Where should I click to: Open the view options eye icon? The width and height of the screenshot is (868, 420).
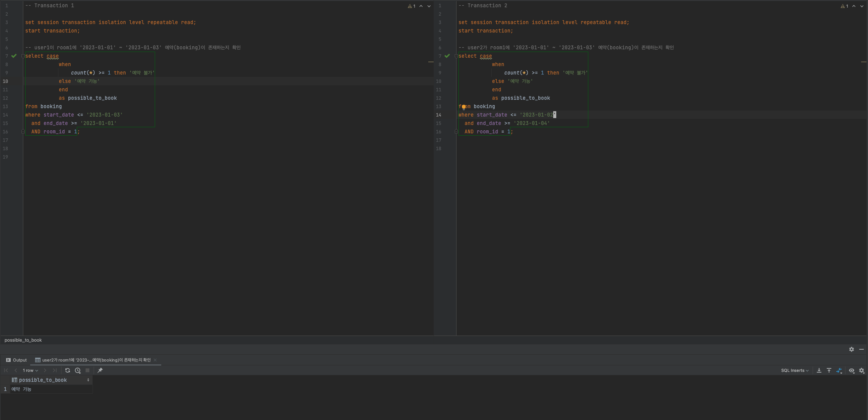pyautogui.click(x=852, y=370)
